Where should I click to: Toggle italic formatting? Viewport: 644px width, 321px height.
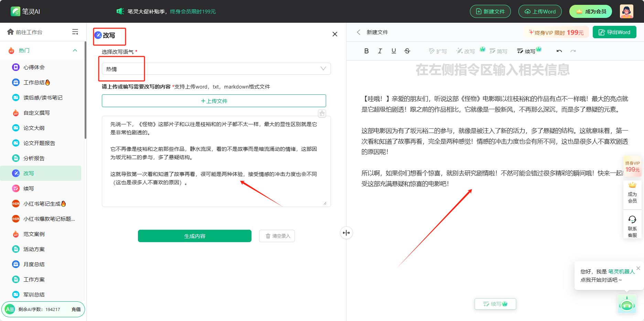(x=380, y=51)
